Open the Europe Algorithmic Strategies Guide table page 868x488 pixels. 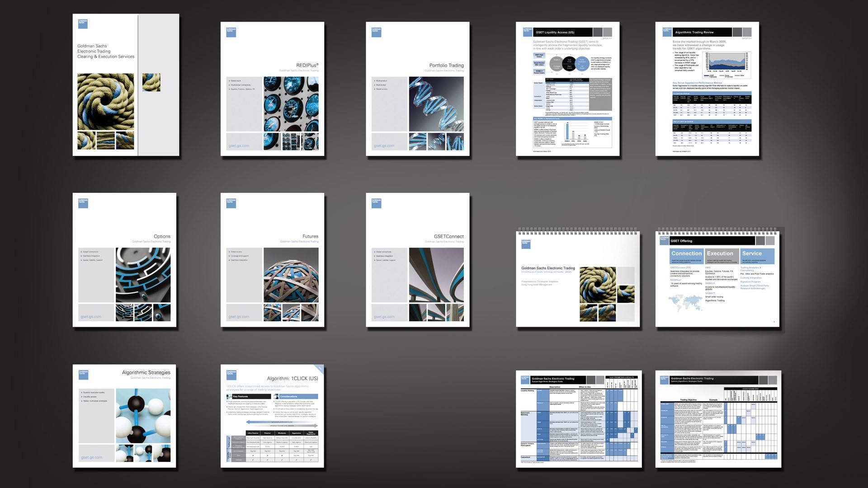click(579, 419)
